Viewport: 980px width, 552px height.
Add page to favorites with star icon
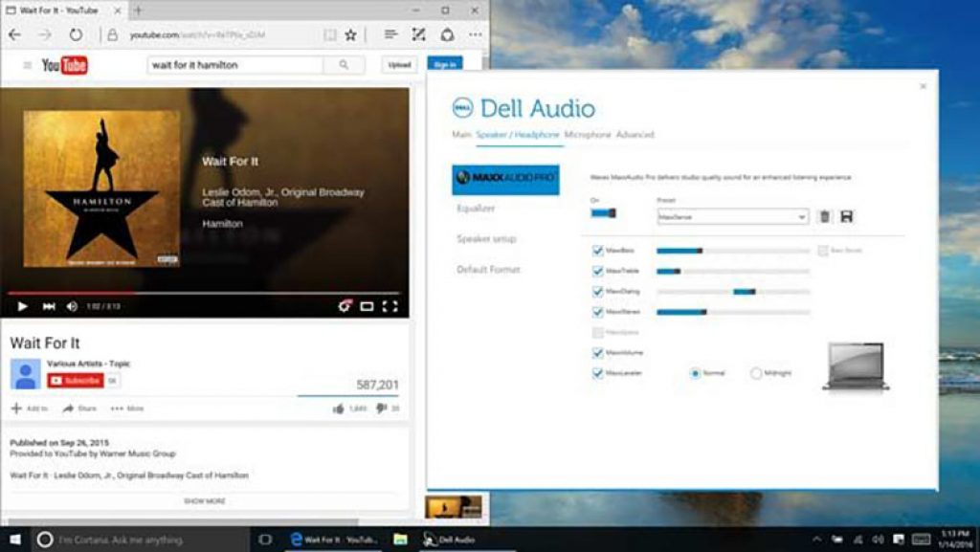tap(350, 35)
